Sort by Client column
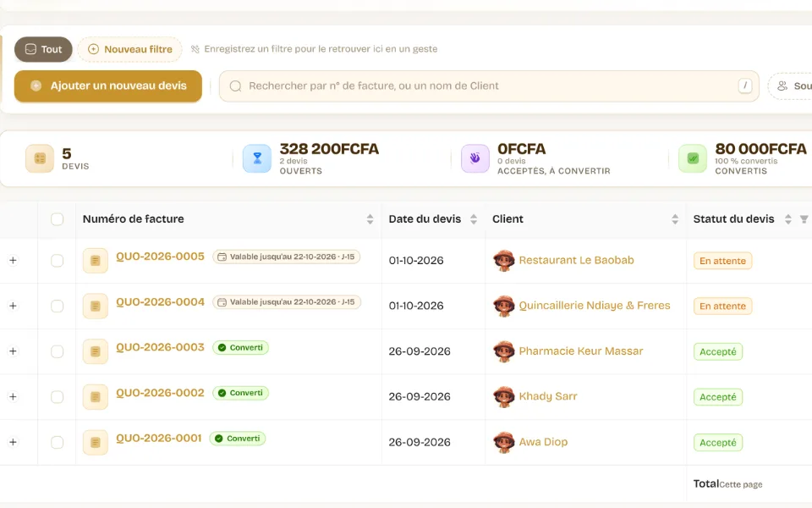The width and height of the screenshot is (812, 508). [x=675, y=219]
